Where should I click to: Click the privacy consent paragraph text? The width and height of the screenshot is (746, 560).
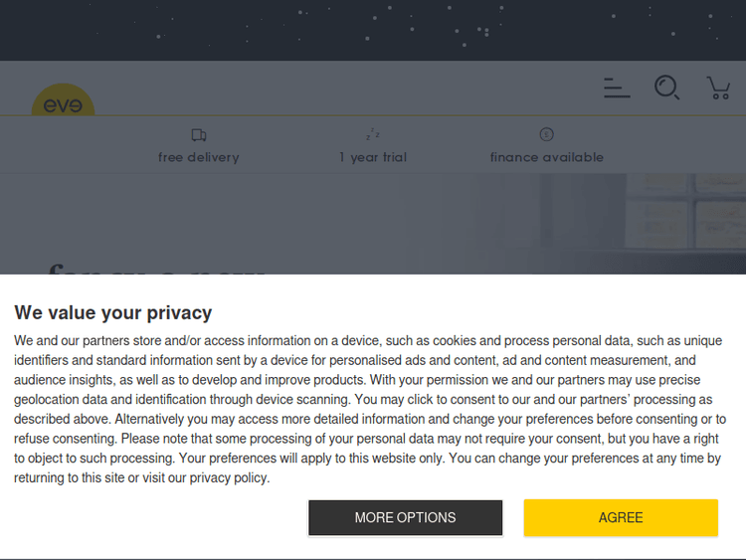coord(368,399)
